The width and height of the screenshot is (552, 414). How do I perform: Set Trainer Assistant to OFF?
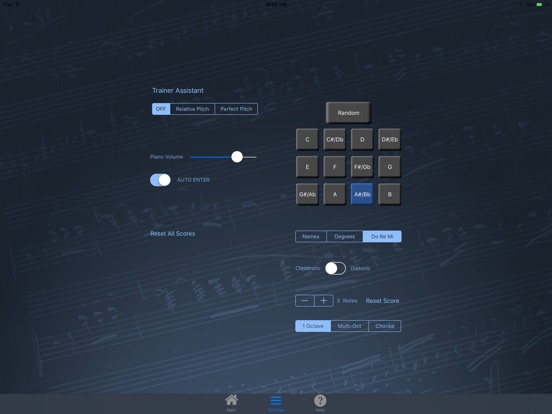point(161,109)
